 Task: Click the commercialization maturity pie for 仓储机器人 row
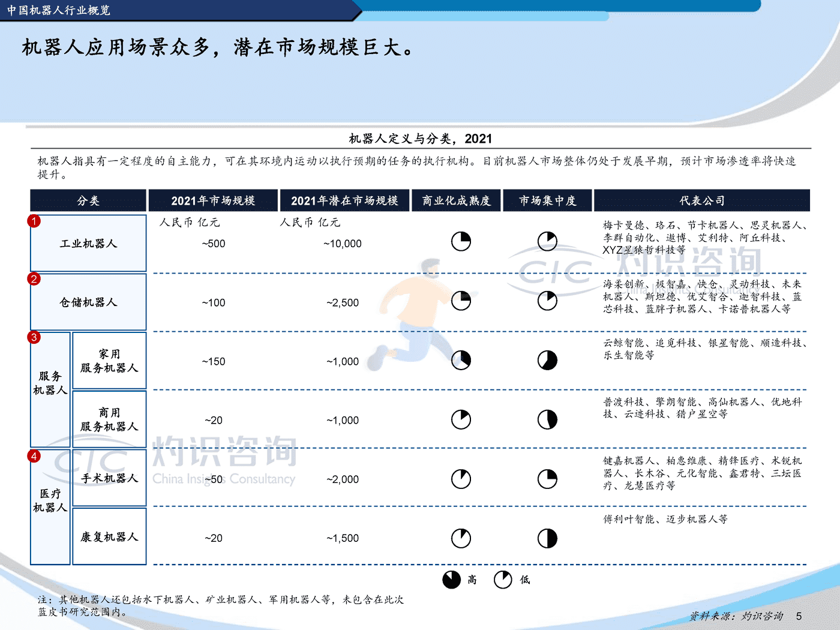461,301
